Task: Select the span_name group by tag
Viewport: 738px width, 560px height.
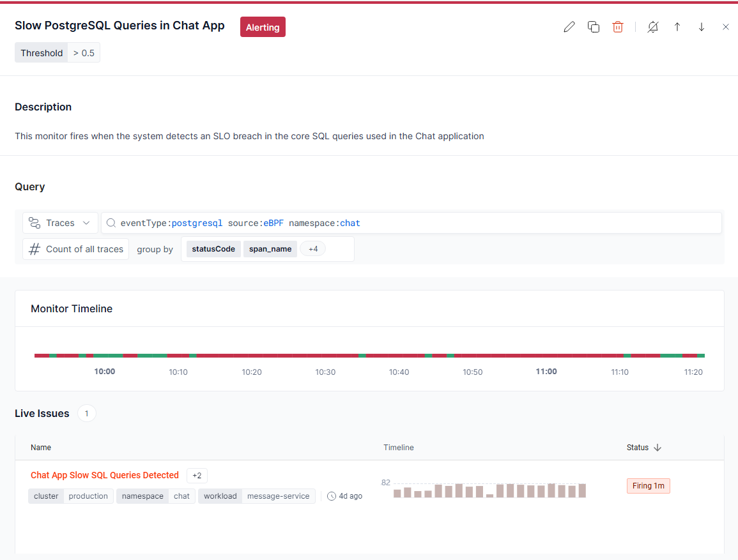Action: (x=270, y=249)
